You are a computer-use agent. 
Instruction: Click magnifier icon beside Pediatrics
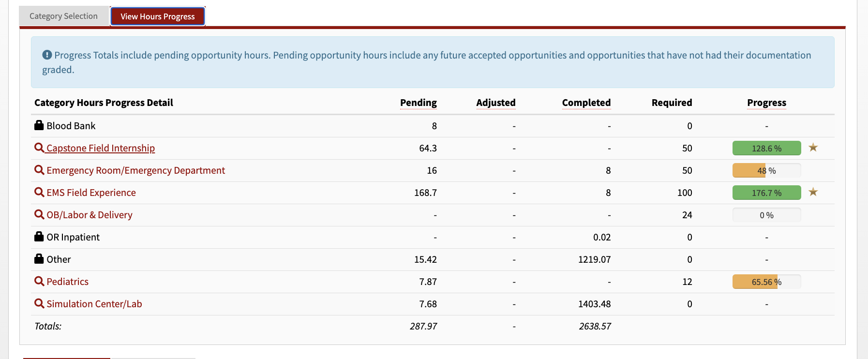point(39,281)
